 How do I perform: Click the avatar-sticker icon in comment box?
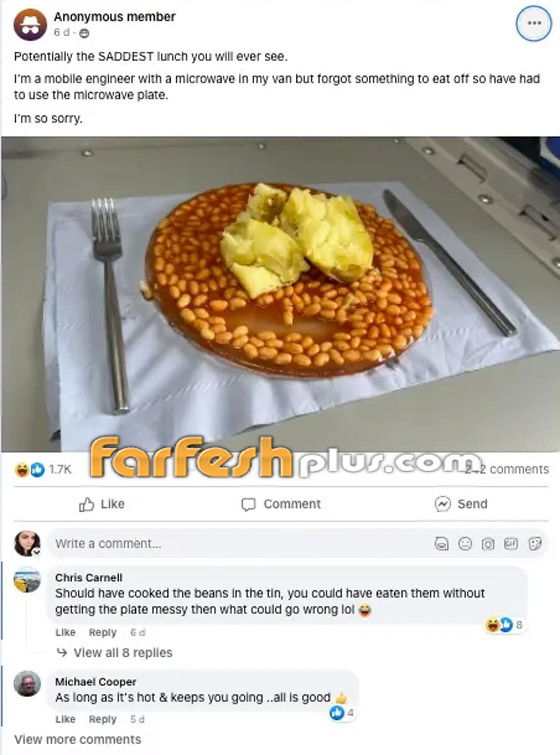pyautogui.click(x=442, y=544)
